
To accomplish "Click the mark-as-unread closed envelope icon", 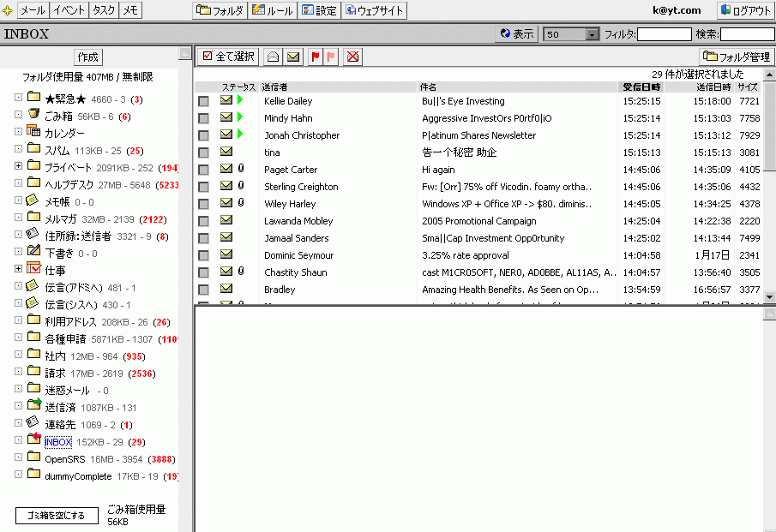I will coord(293,57).
